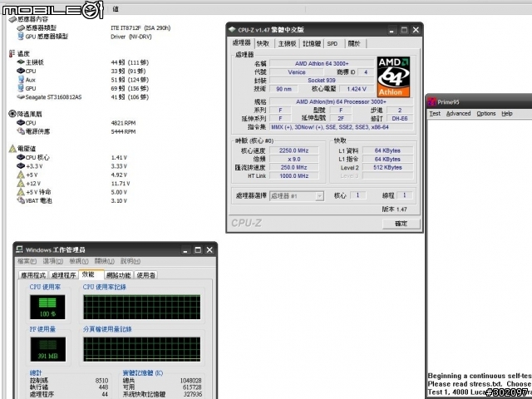Click the OK button in CPU-Z

401,224
